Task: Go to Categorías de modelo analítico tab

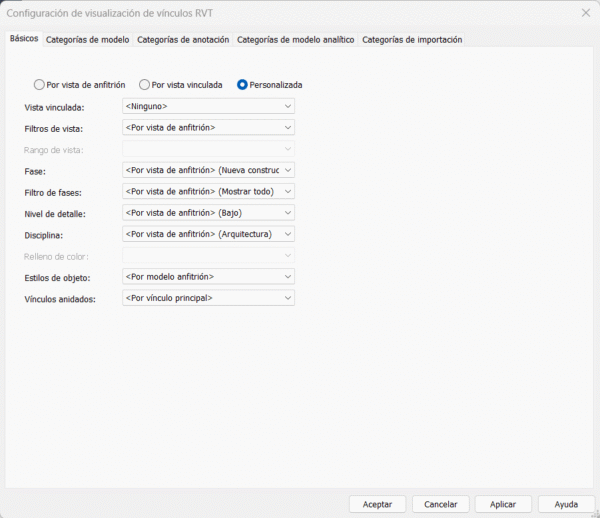Action: [295, 39]
